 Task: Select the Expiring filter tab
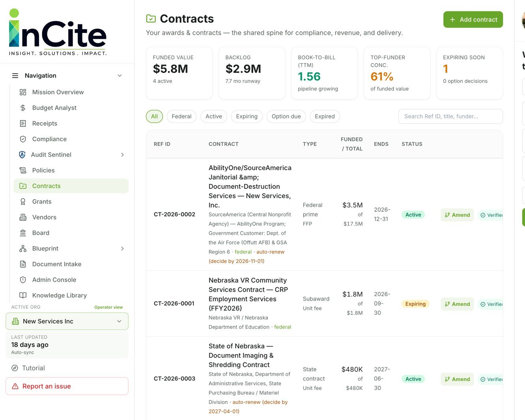247,116
